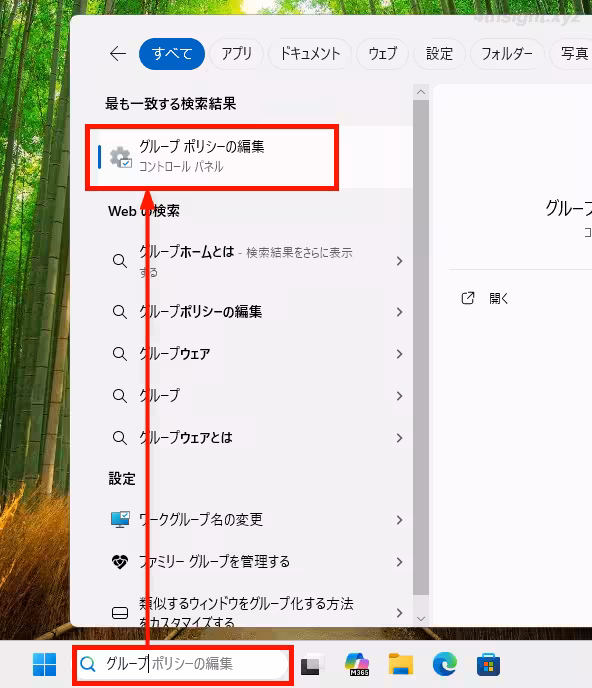
Task: Click the results scrollbar down arrow
Action: point(421,619)
